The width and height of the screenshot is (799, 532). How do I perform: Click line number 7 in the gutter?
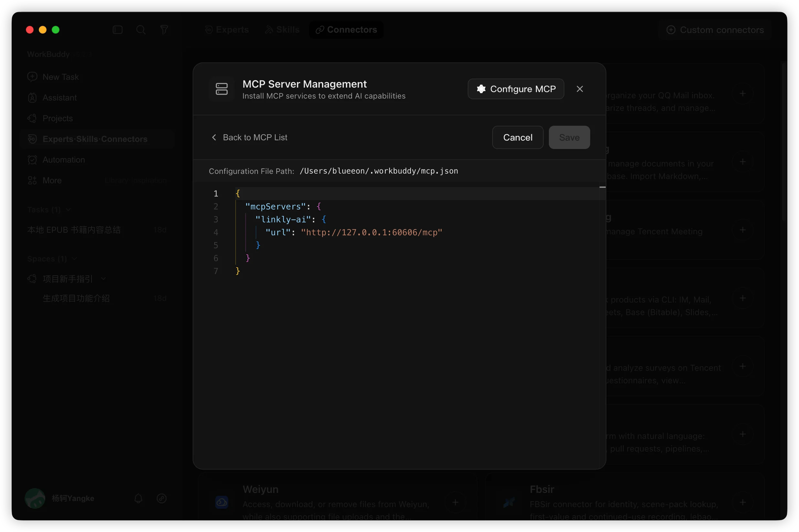pyautogui.click(x=216, y=271)
